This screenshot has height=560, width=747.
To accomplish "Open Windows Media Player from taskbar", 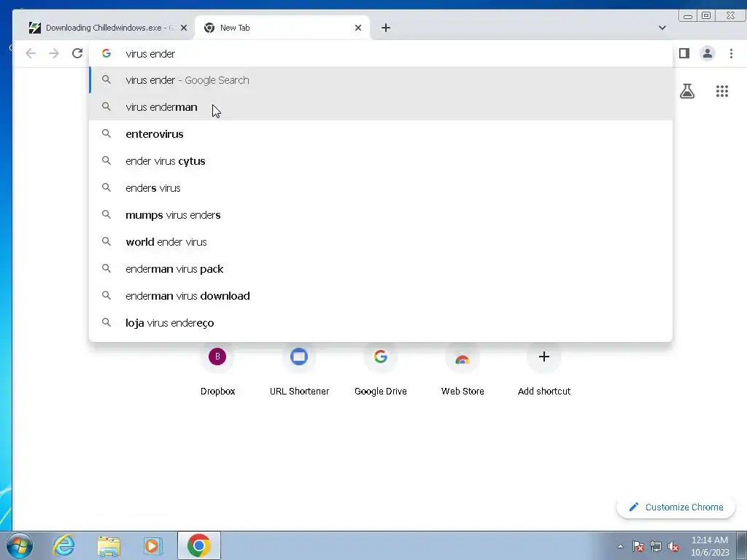I will point(152,545).
